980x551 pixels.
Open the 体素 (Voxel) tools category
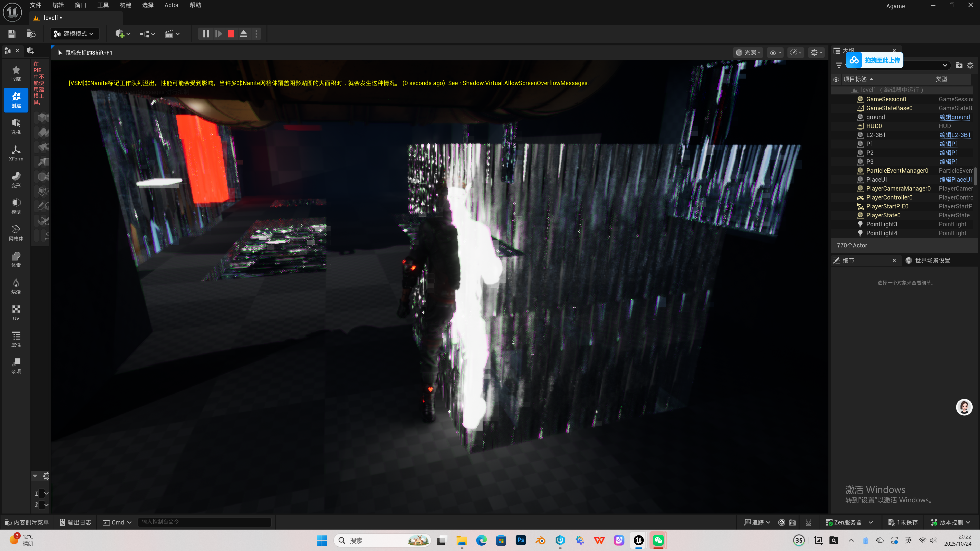click(16, 259)
